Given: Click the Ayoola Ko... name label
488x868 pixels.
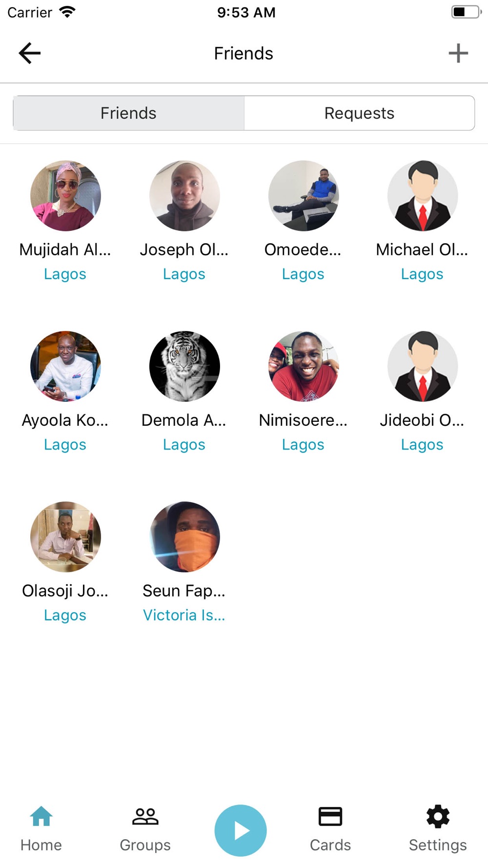Looking at the screenshot, I should tap(65, 420).
